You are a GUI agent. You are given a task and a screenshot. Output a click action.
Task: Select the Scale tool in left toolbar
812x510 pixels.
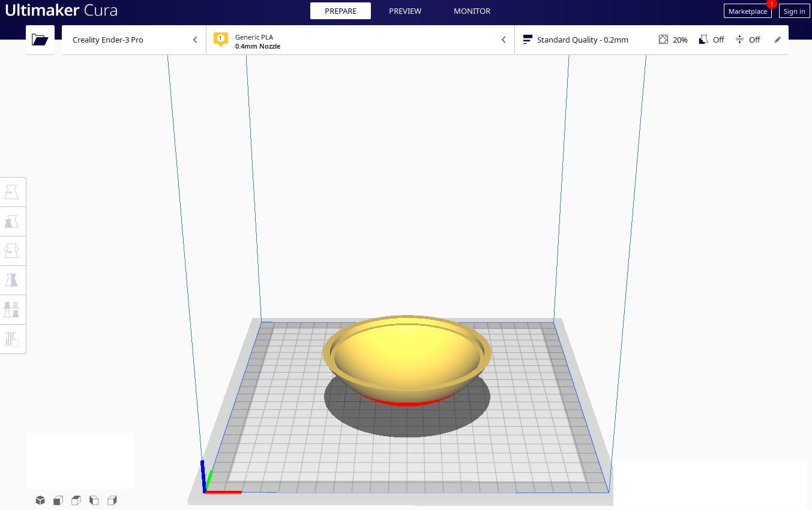click(x=12, y=221)
